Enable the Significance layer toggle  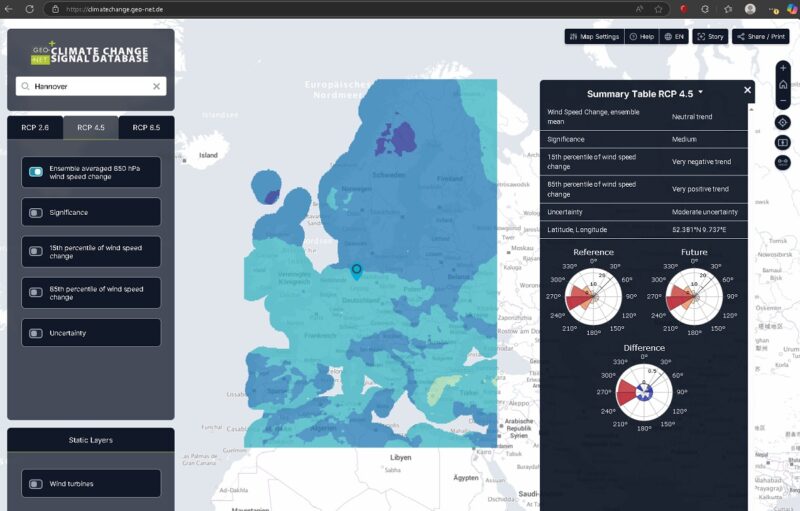click(x=36, y=212)
